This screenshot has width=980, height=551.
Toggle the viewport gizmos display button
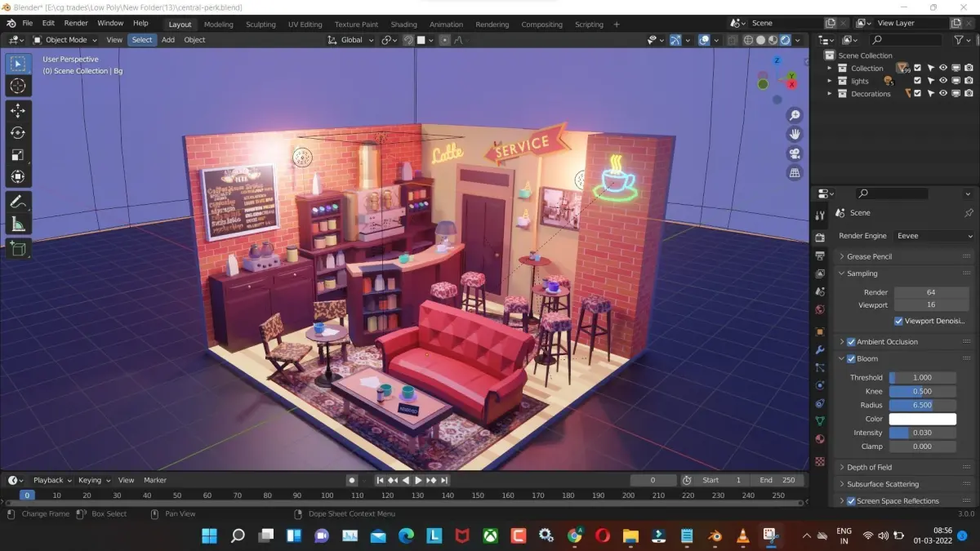[676, 39]
